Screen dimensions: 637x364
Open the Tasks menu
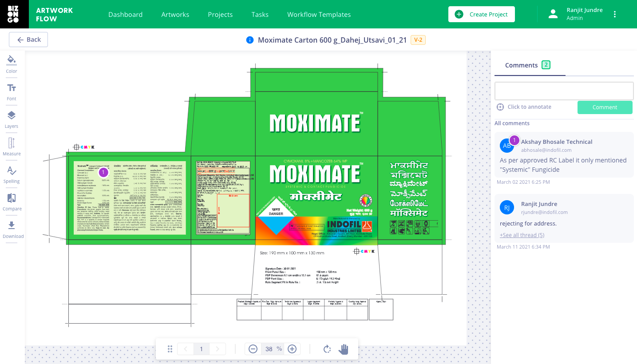(x=260, y=14)
